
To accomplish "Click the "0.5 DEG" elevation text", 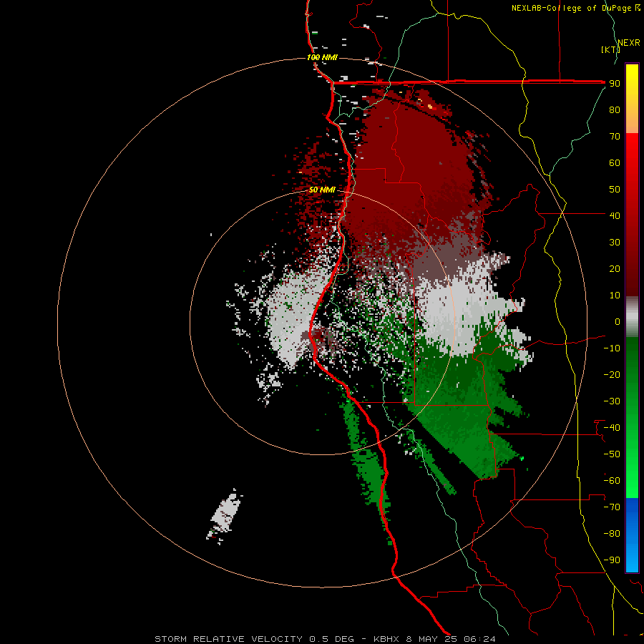I will pos(332,639).
